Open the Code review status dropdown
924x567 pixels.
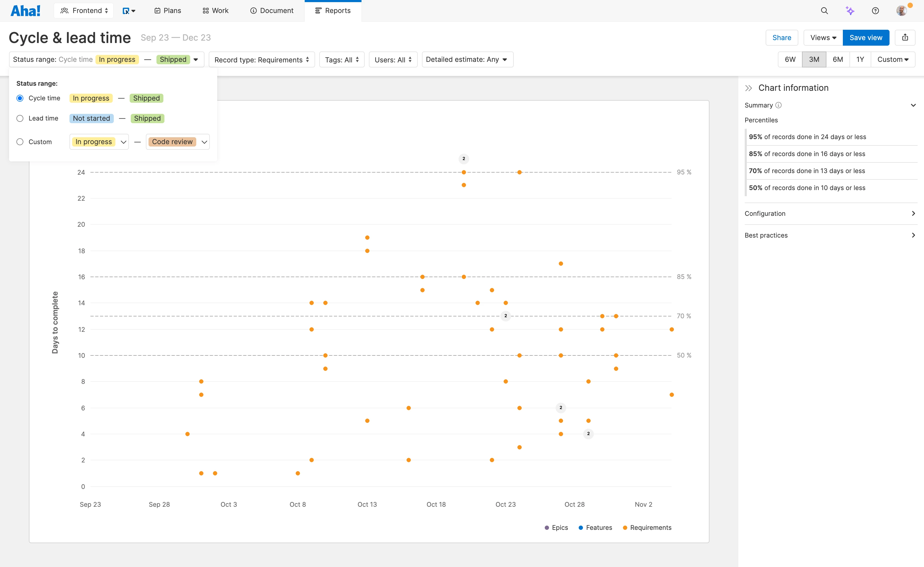click(x=177, y=141)
